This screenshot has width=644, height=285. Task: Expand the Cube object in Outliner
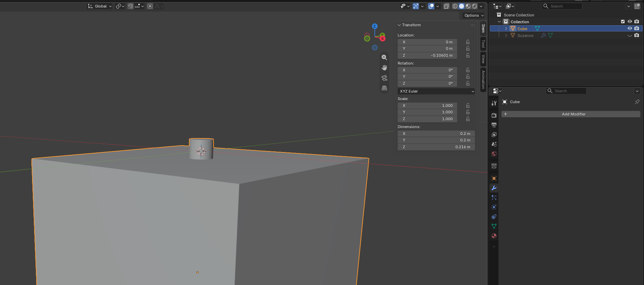pos(506,29)
